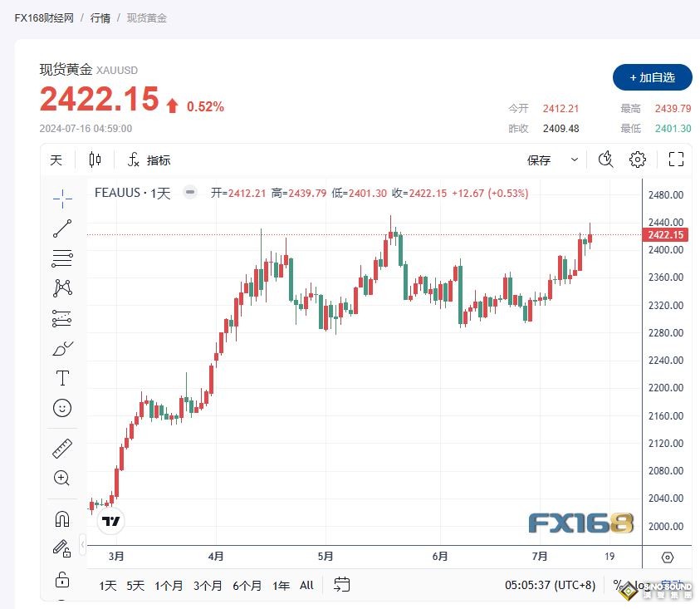Viewport: 700px width, 609px height.
Task: Select the 1年 time range
Action: click(x=281, y=585)
